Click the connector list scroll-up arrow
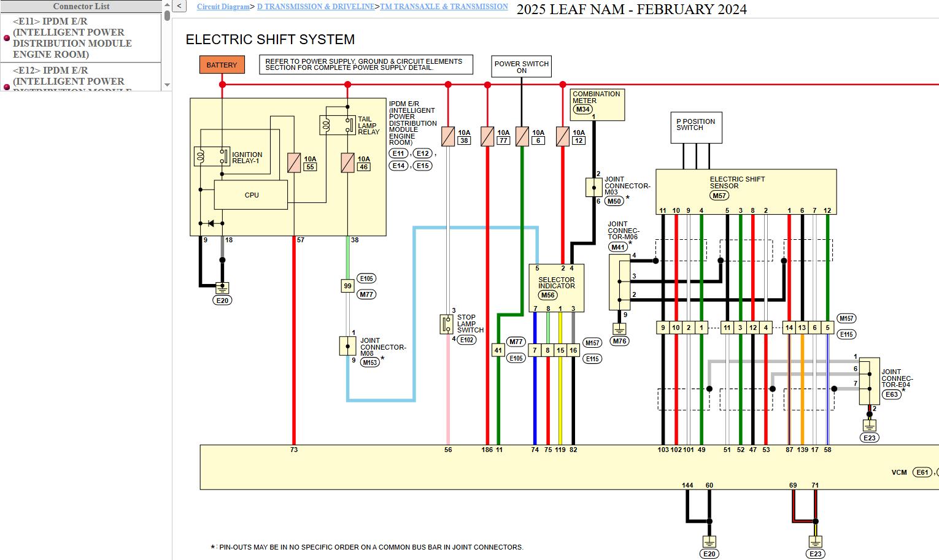 click(x=167, y=4)
